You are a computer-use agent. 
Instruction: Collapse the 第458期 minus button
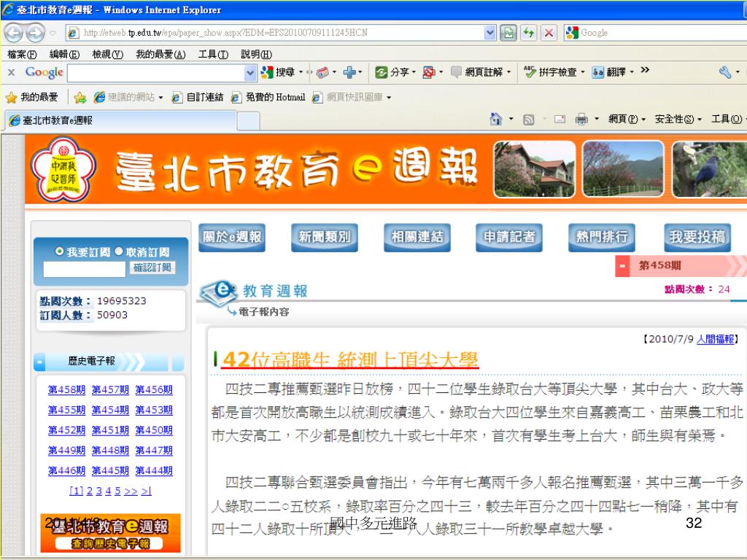coord(622,265)
